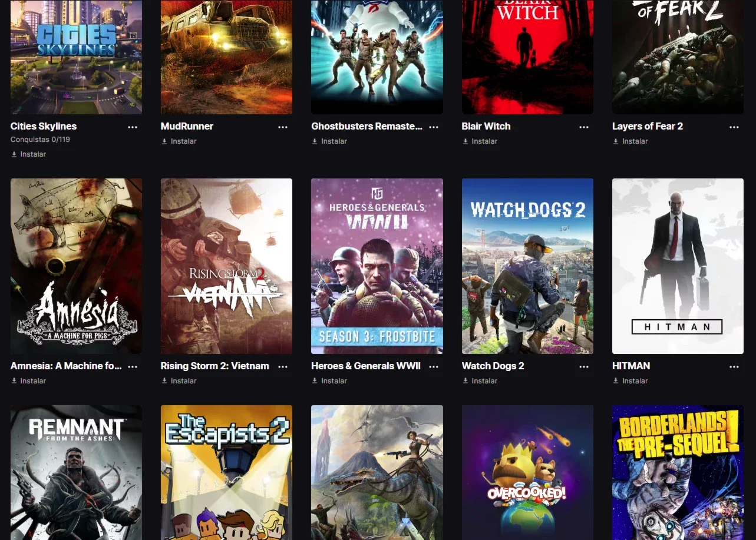Open the three-dot menu for Cities Skylines
The height and width of the screenshot is (540, 756).
point(133,127)
